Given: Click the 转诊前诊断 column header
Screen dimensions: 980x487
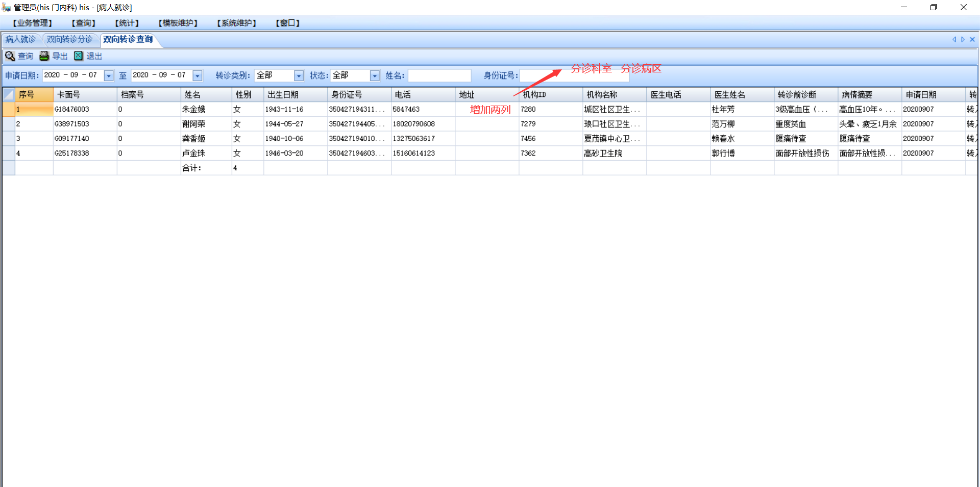Looking at the screenshot, I should click(x=806, y=95).
